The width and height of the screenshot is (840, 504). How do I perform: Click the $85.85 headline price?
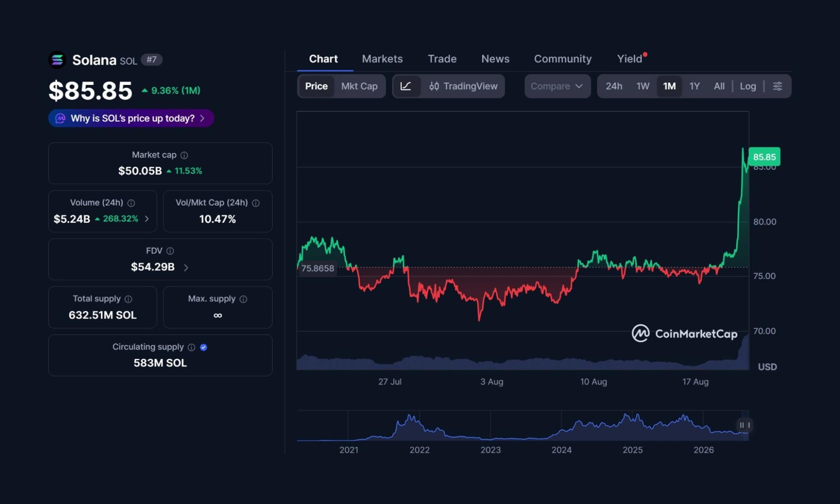[x=90, y=91]
